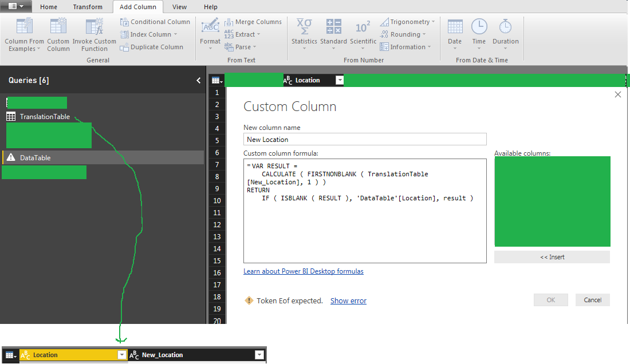Open the Information number tool

405,47
